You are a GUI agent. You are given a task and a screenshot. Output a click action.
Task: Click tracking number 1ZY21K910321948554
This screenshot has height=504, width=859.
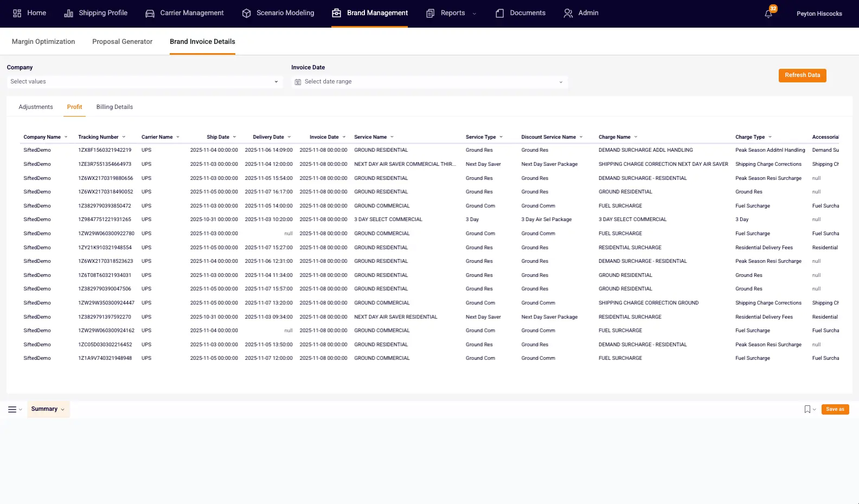[105, 248]
